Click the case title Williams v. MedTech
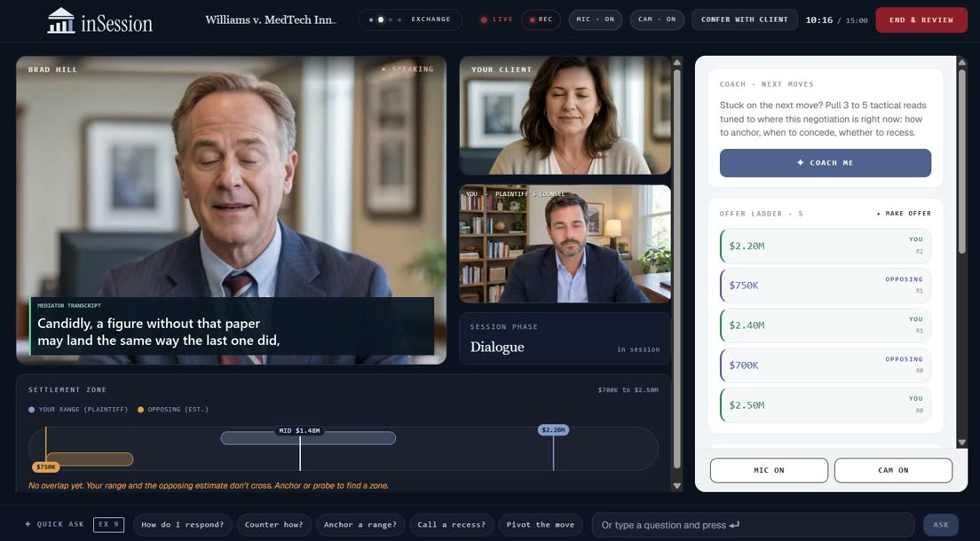980x541 pixels. tap(271, 20)
